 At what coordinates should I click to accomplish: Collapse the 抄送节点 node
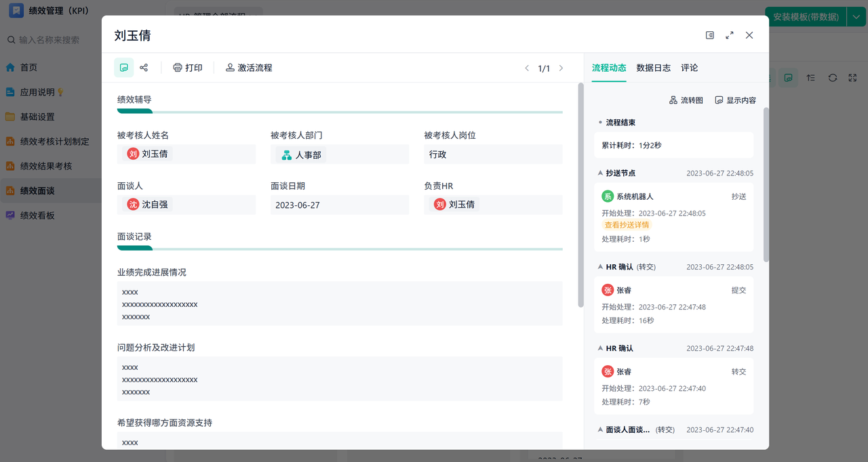coord(600,173)
